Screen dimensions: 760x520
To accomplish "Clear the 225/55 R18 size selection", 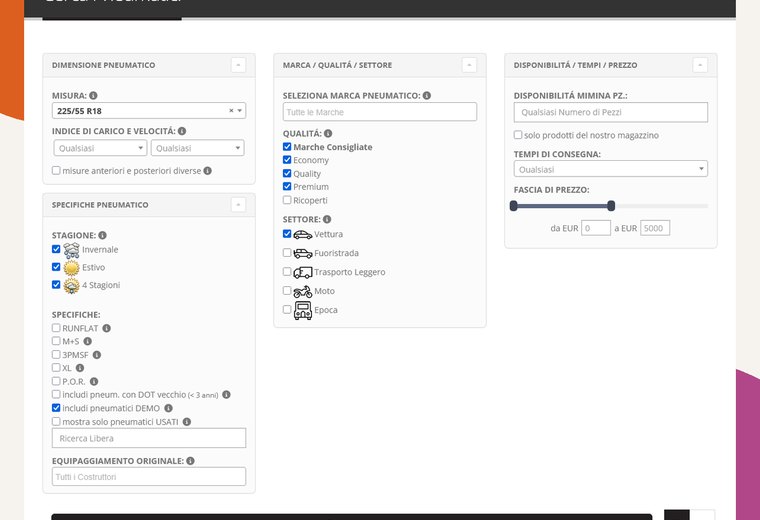I will point(231,110).
